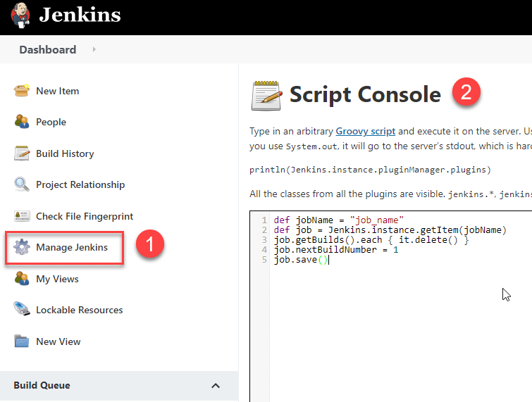Viewport: 532px width, 402px height.
Task: Open the People page
Action: (x=51, y=122)
